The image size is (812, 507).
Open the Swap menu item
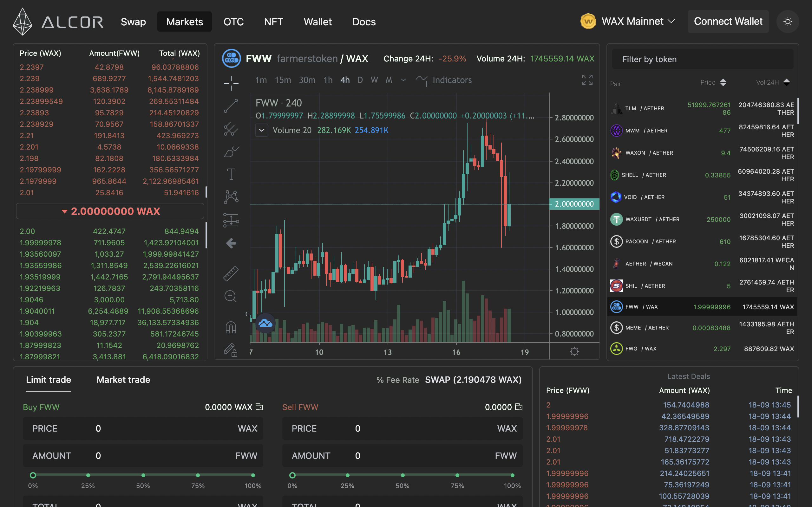133,22
